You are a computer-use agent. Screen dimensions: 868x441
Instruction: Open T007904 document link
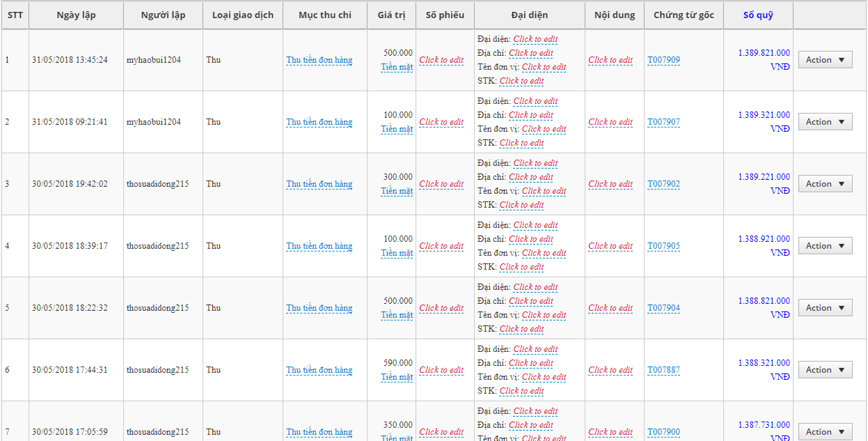click(x=663, y=308)
